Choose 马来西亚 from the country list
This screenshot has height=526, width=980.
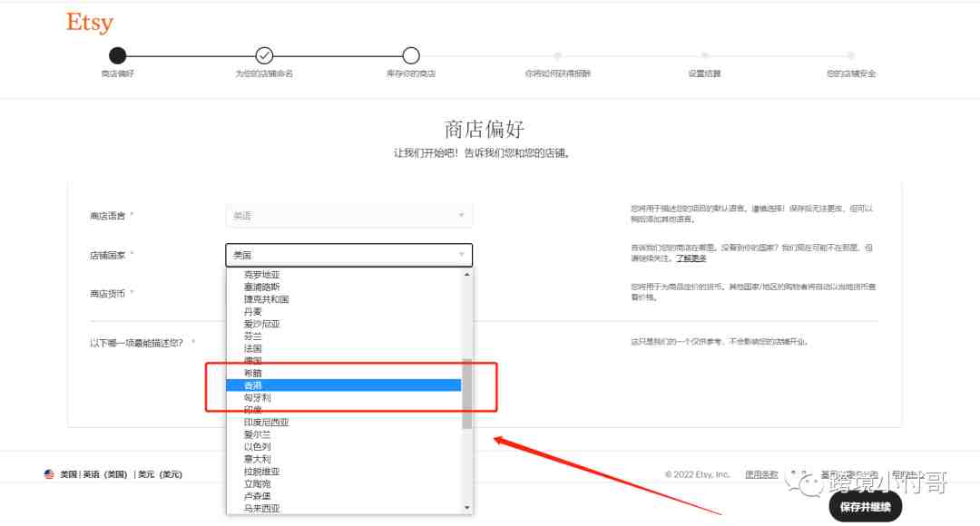(x=343, y=509)
